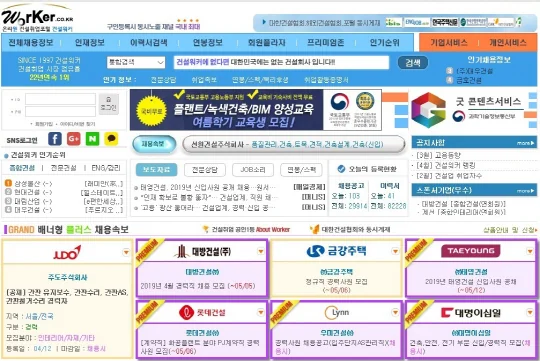Open the 한국주택신문 partner logo

[x=445, y=22]
